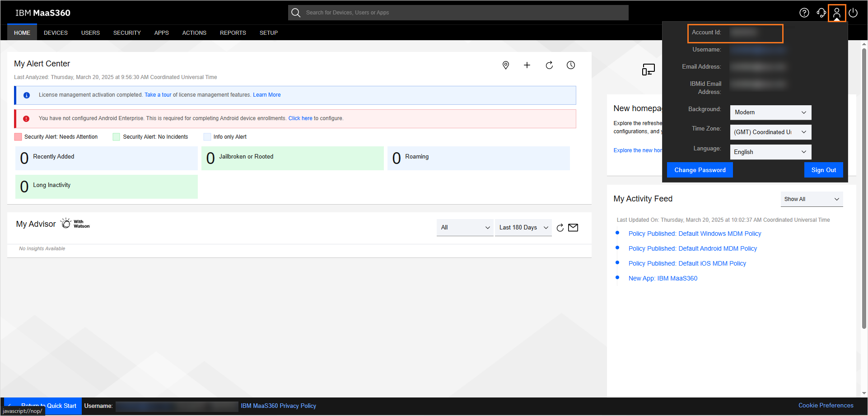This screenshot has height=416, width=868.
Task: Open IBM MaaS360 Privacy Policy link
Action: [278, 406]
